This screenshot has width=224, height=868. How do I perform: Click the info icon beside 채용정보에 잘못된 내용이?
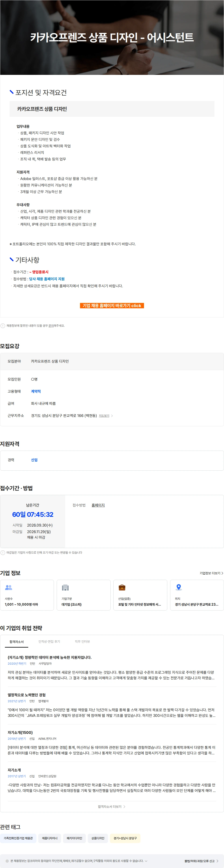[x=3, y=326]
